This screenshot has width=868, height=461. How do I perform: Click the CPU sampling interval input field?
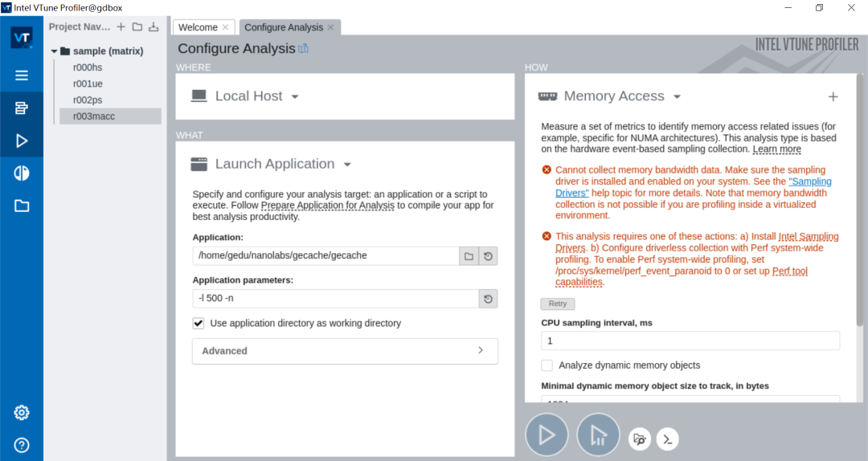click(690, 341)
